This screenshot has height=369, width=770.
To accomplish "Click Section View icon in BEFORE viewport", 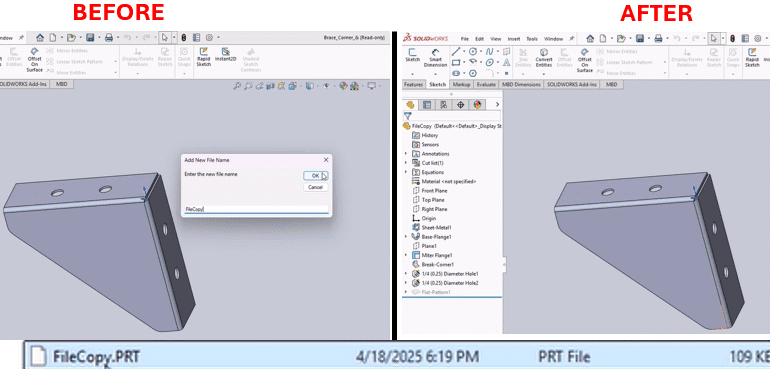I will tap(270, 86).
